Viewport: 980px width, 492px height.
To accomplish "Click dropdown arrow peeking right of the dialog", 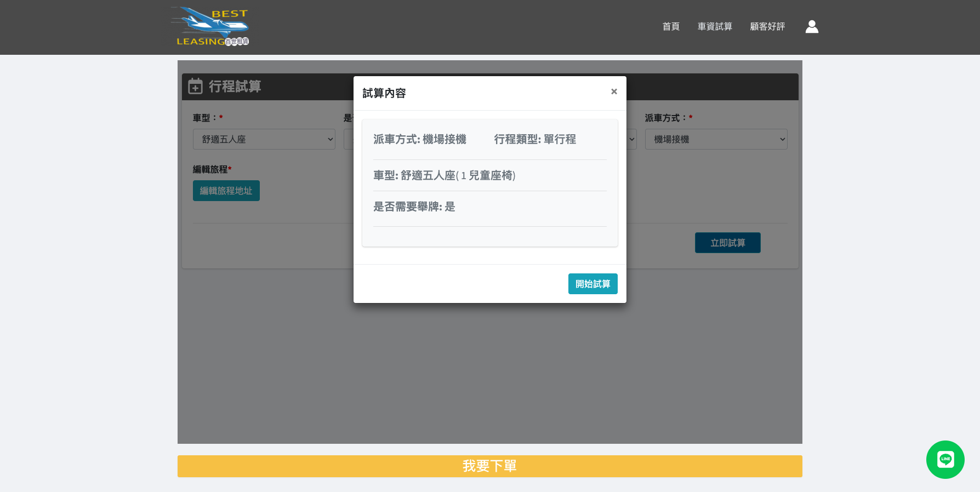I will coord(632,139).
